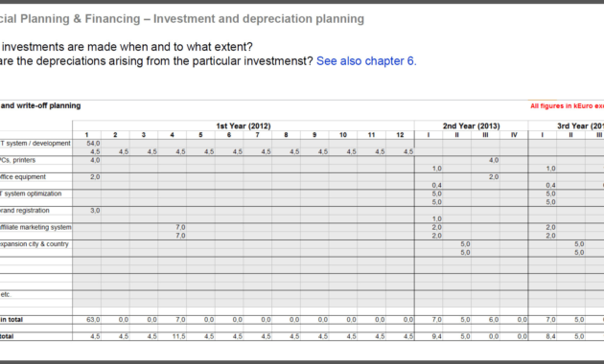The image size is (604, 364).
Task: Click '2,0' in office equipment row under 2nd Year III
Action: click(x=494, y=177)
